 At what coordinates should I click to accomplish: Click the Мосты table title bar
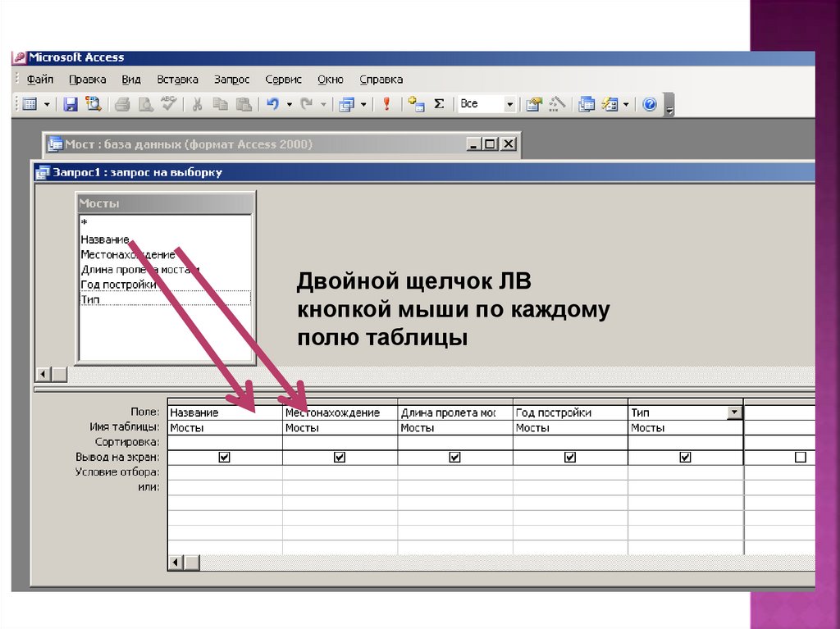pos(166,203)
